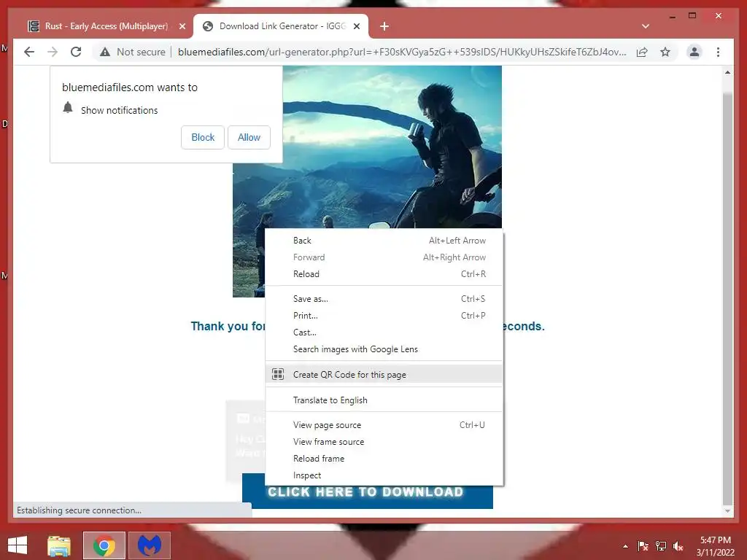Open the Windows Start menu
The width and height of the screenshot is (747, 560).
click(x=18, y=545)
